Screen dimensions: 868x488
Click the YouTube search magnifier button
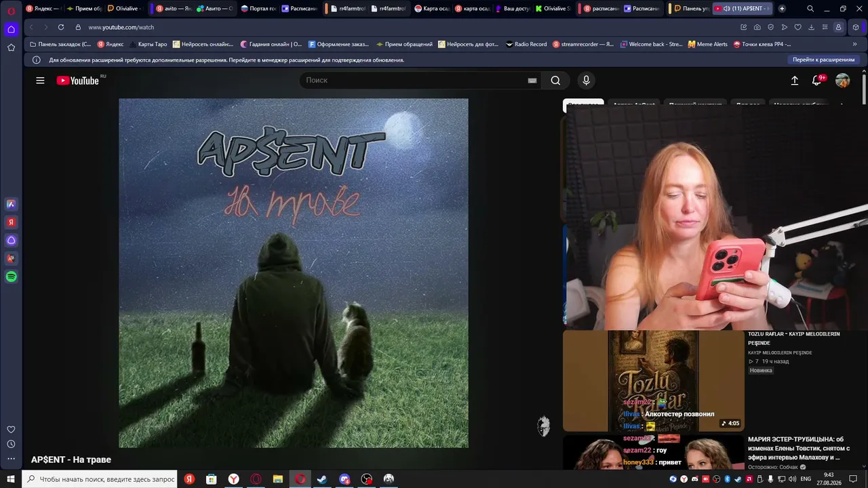tap(555, 81)
